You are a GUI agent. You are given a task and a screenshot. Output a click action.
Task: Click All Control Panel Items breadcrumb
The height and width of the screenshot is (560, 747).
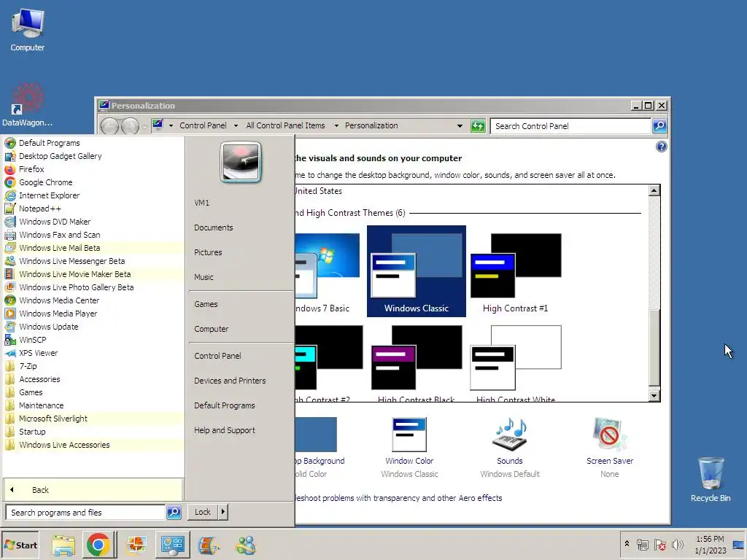click(x=285, y=125)
